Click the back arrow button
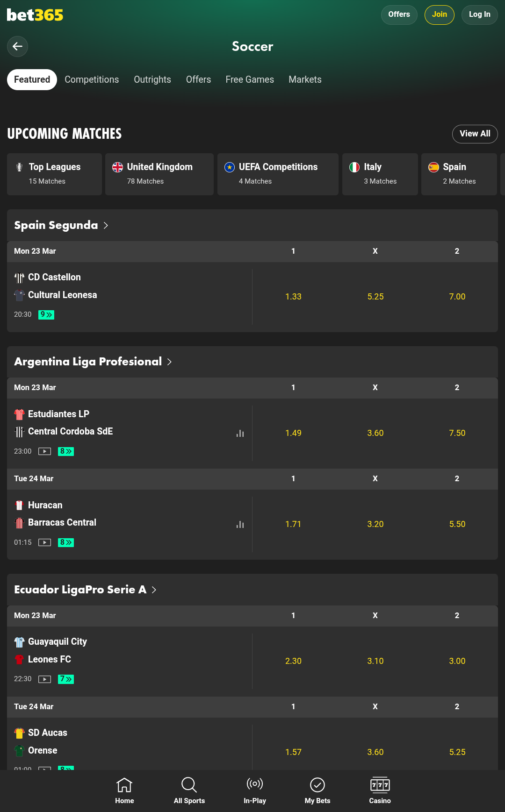 pyautogui.click(x=17, y=46)
